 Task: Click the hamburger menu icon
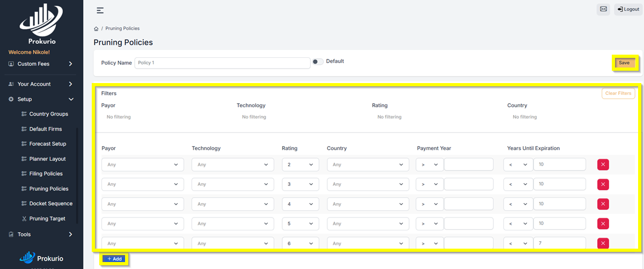click(100, 10)
